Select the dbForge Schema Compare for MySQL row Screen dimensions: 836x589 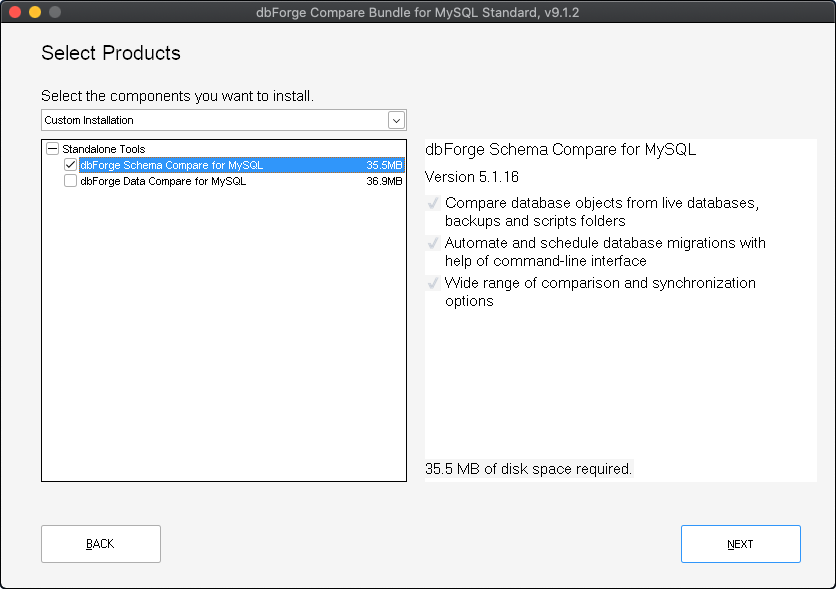coord(242,165)
